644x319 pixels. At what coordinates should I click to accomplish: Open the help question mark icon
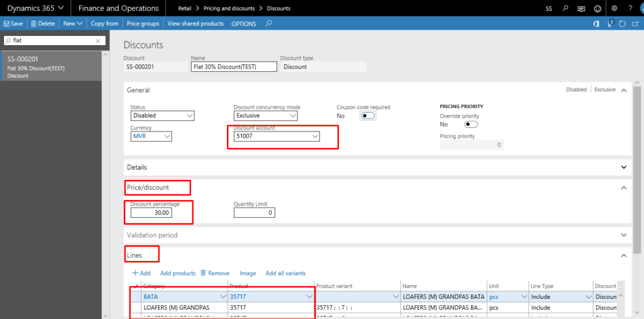[630, 8]
